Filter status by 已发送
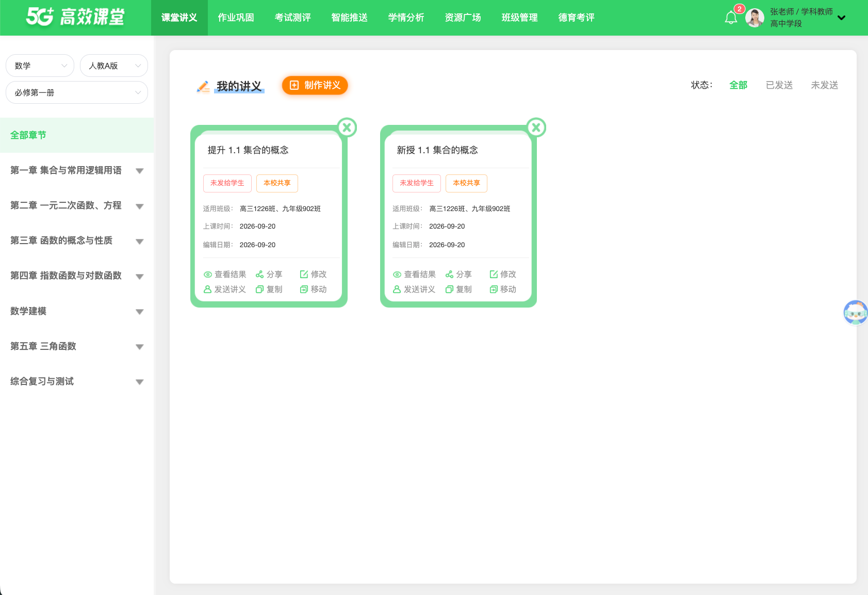This screenshot has height=595, width=868. [x=779, y=85]
